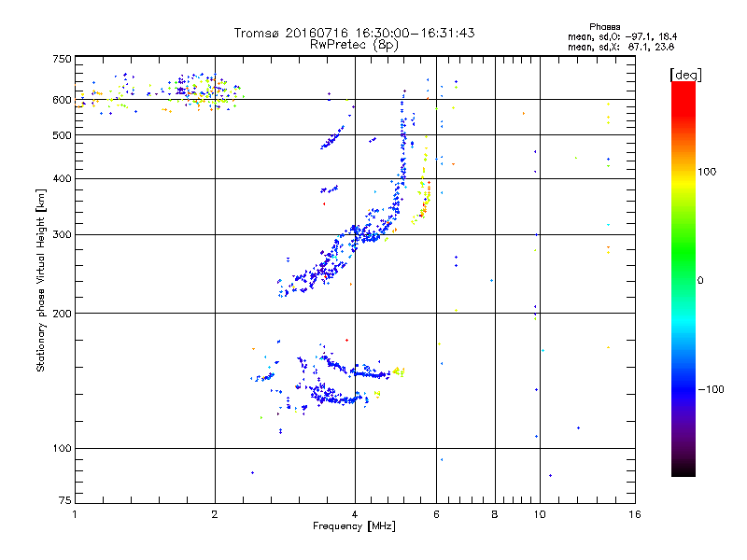The width and height of the screenshot is (747, 560).
Task: Click the x-axis tick label '4'
Action: (x=355, y=514)
